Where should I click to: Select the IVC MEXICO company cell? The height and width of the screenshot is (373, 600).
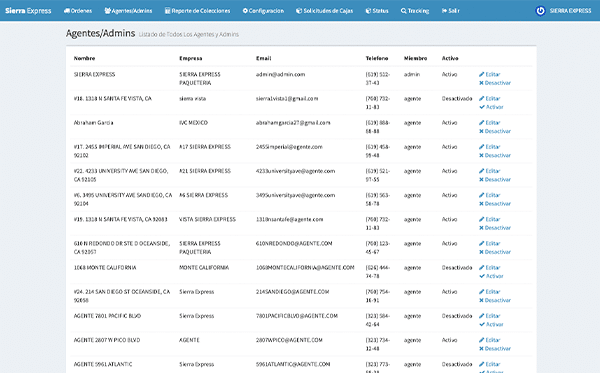(x=193, y=122)
